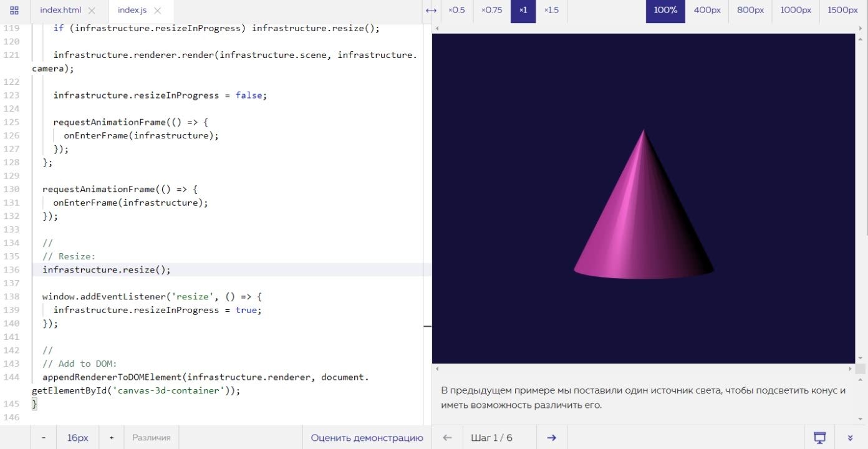Image resolution: width=868 pixels, height=449 pixels.
Task: Close the index.html tab
Action: (92, 11)
